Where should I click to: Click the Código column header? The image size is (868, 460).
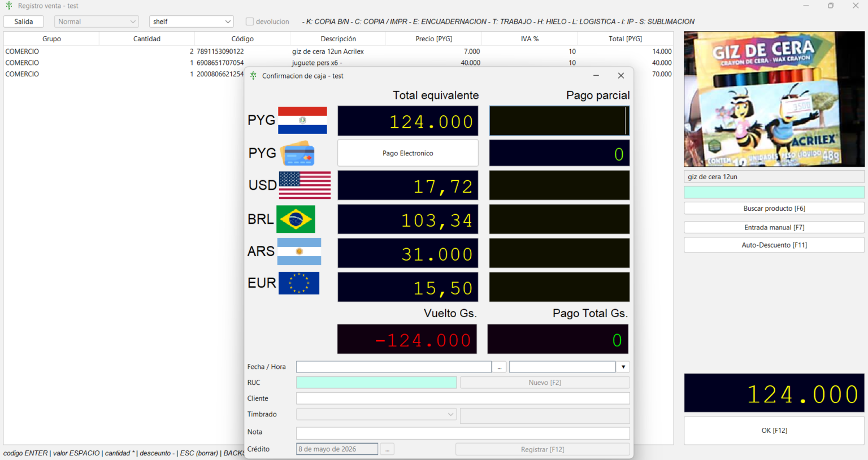(242, 38)
